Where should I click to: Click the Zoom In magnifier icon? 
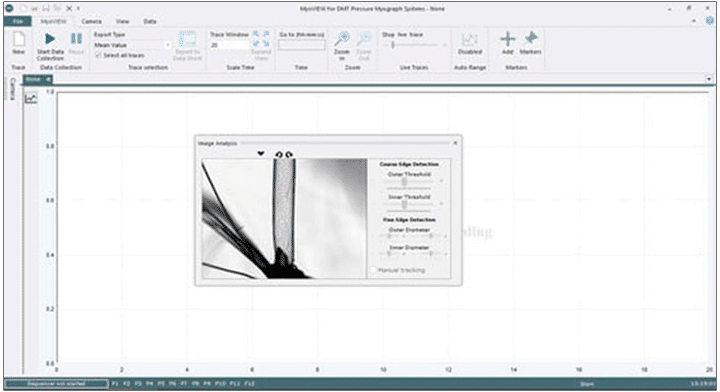pyautogui.click(x=342, y=39)
